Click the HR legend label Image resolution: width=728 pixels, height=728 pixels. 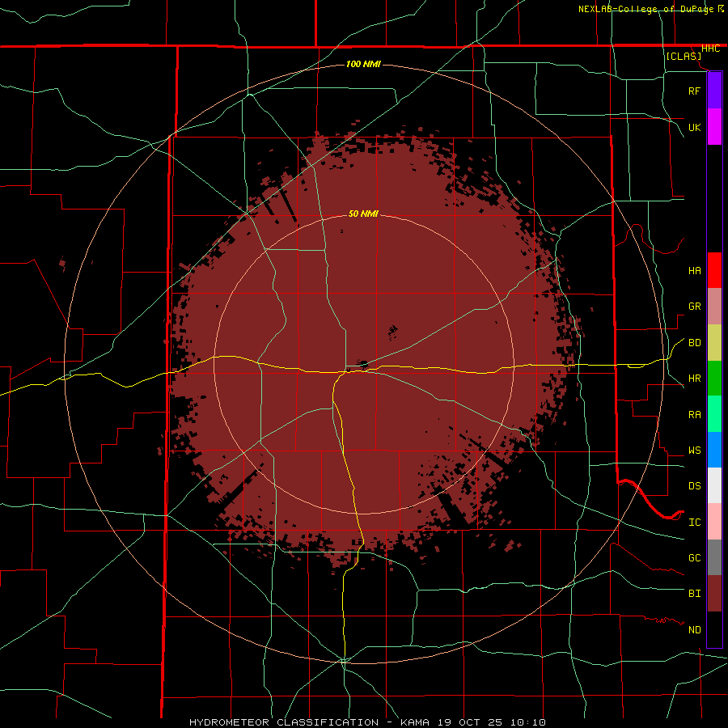point(694,378)
